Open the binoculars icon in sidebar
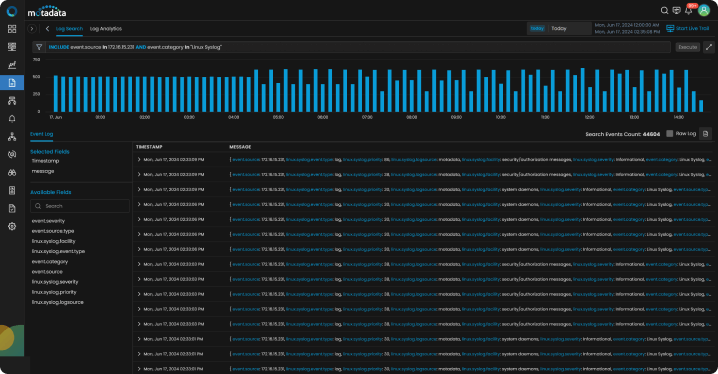The height and width of the screenshot is (374, 718). [x=12, y=173]
